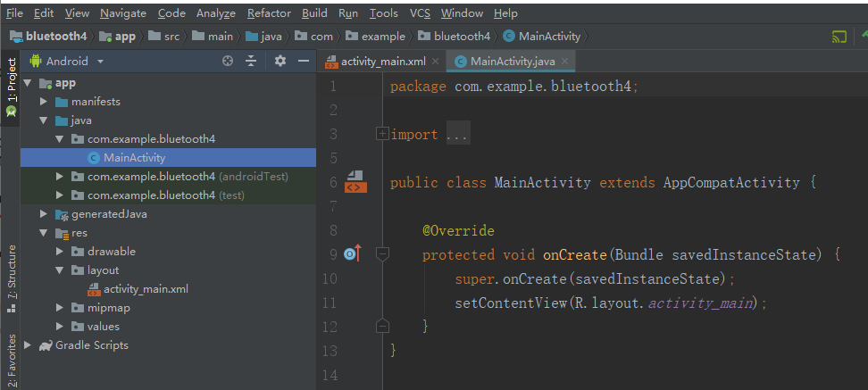The image size is (868, 390).
Task: Open the Navigate menu
Action: coord(123,12)
